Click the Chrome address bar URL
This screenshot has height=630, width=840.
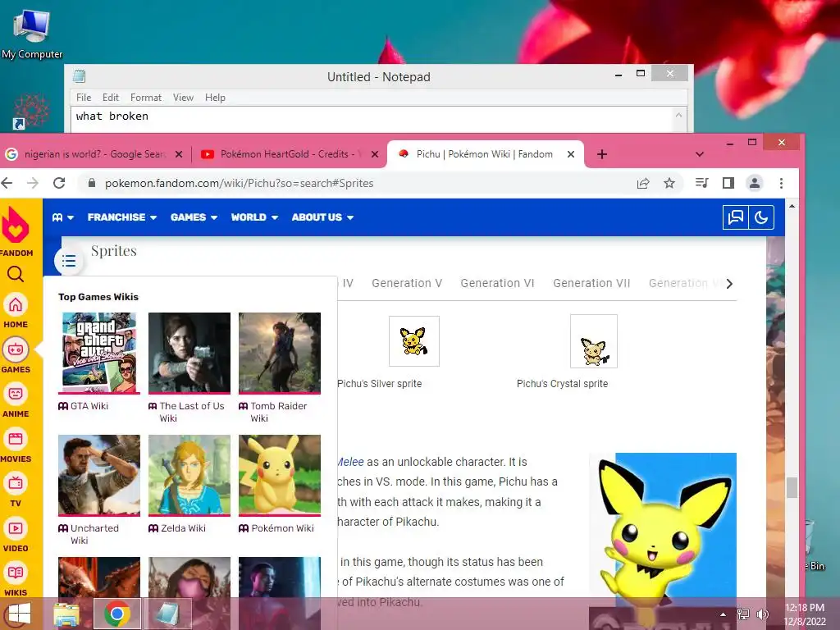tap(239, 183)
